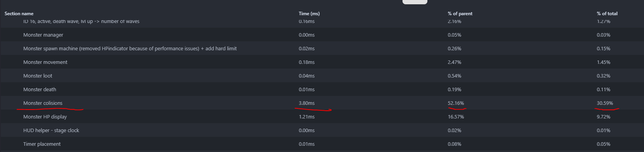Open the Monster loot section
The width and height of the screenshot is (644, 152).
[322, 76]
